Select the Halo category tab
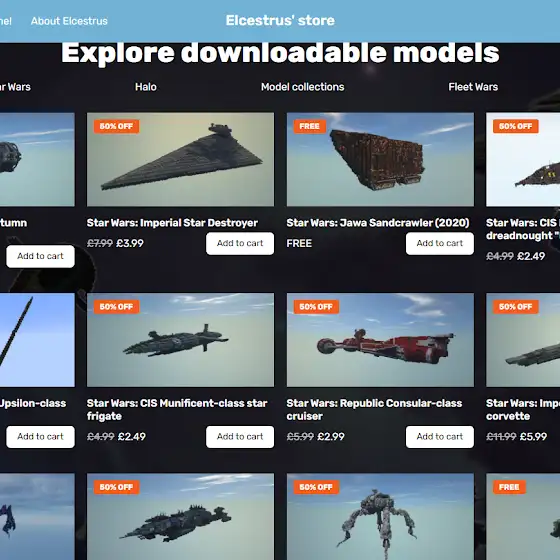 click(146, 87)
